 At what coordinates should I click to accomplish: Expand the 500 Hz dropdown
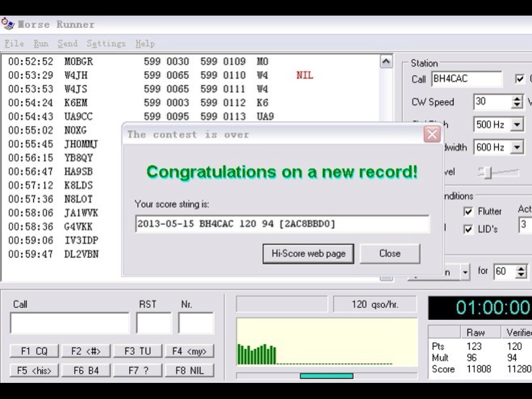pyautogui.click(x=517, y=125)
